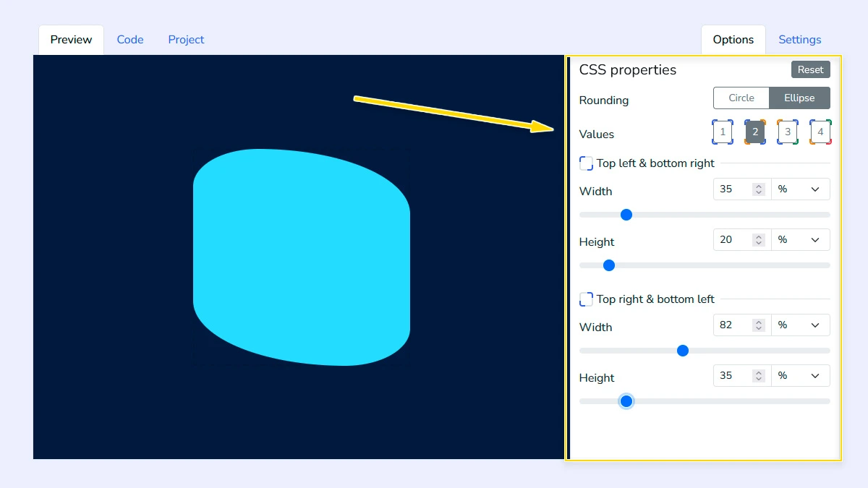Viewport: 868px width, 488px height.
Task: Open the unit dropdown for the 35% bottom Height
Action: point(801,375)
